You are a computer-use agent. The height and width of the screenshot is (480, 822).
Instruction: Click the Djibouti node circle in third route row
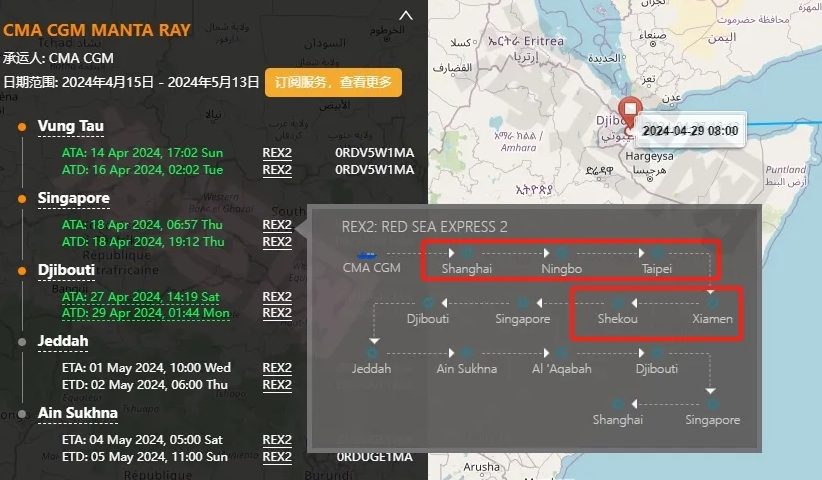(656, 353)
